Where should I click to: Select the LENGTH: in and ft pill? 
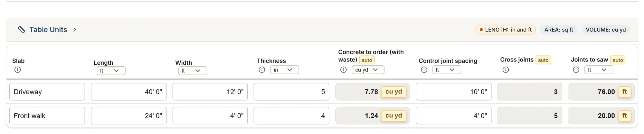coord(506,30)
